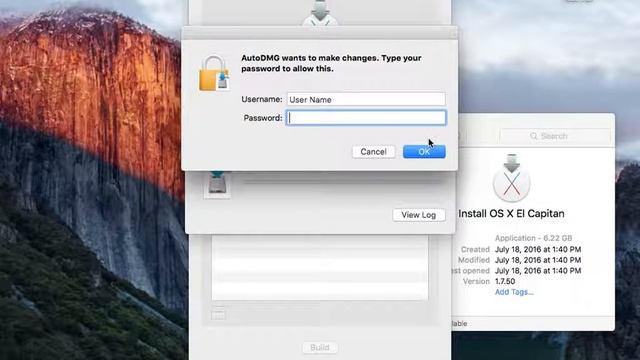This screenshot has height=360, width=640.
Task: Click the Search field in Finder window
Action: (555, 136)
